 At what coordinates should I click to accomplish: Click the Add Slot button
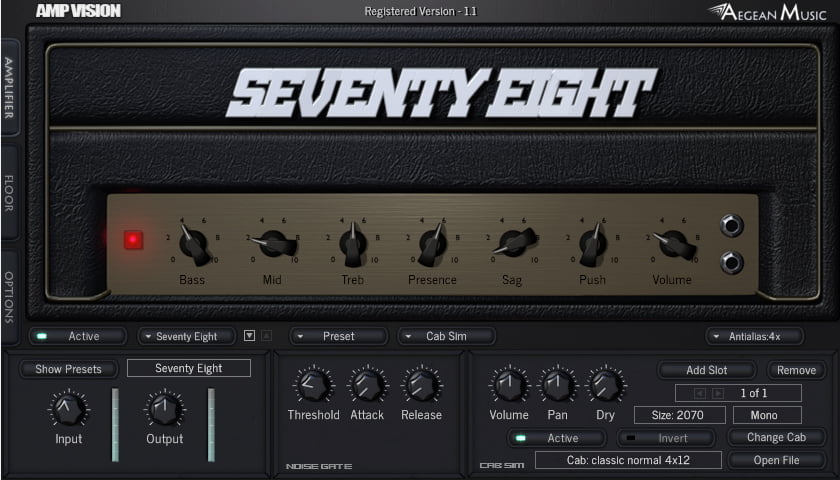click(x=707, y=370)
